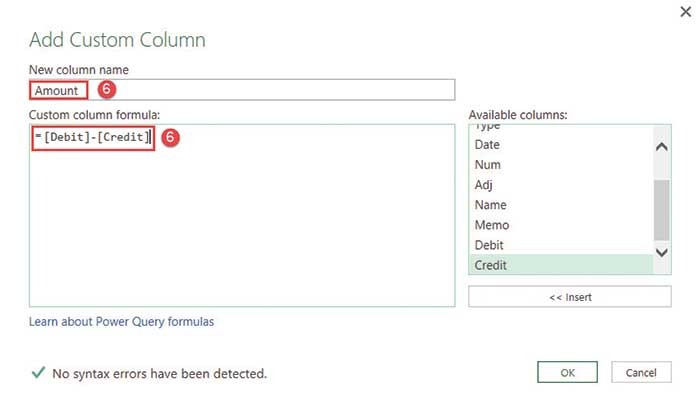Viewport: 700px width, 411px height.
Task: Click the red 6 badge beside Amount
Action: 108,90
